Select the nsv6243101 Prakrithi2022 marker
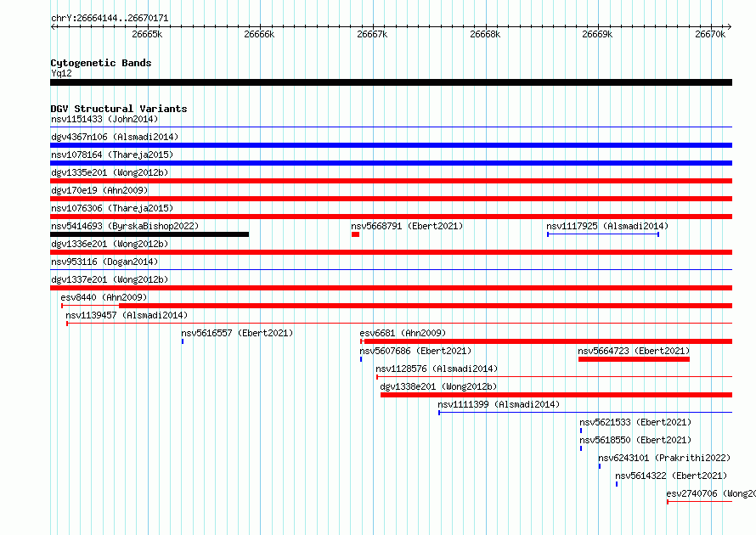The width and height of the screenshot is (756, 535). (x=600, y=466)
